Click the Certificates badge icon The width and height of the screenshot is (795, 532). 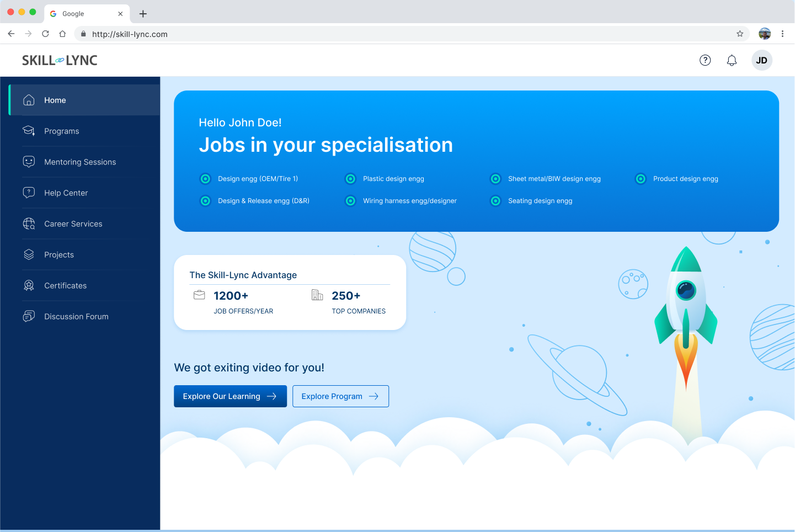(29, 285)
